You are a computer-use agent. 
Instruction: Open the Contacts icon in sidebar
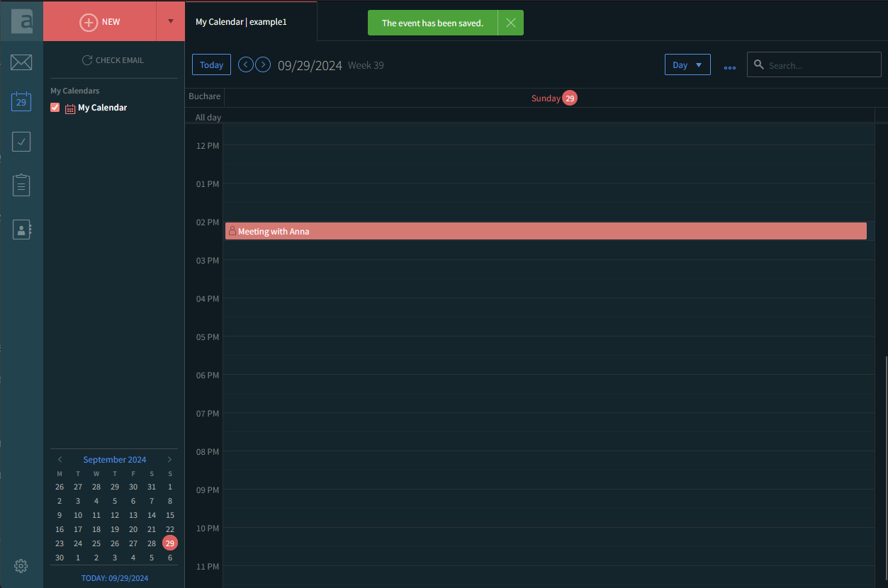pyautogui.click(x=21, y=230)
